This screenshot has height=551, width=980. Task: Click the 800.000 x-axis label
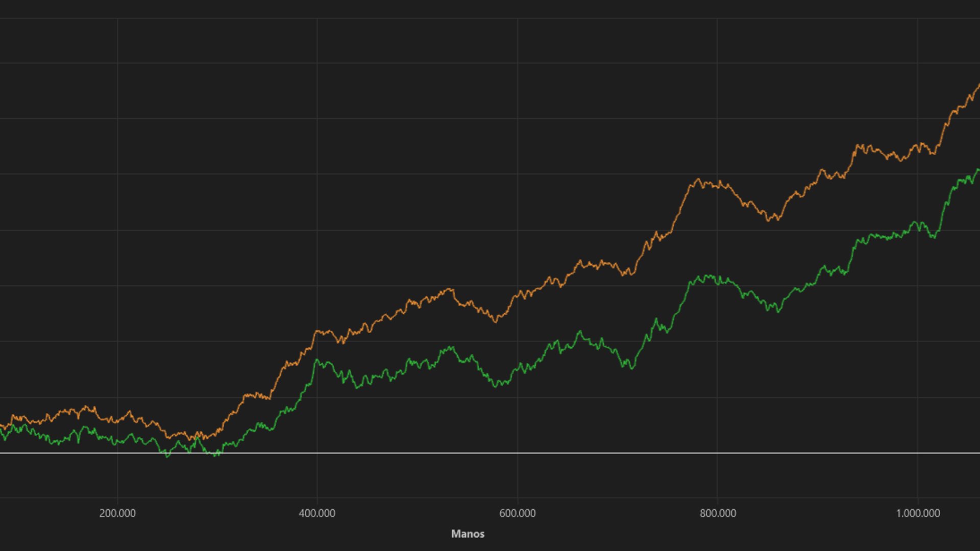(x=718, y=513)
